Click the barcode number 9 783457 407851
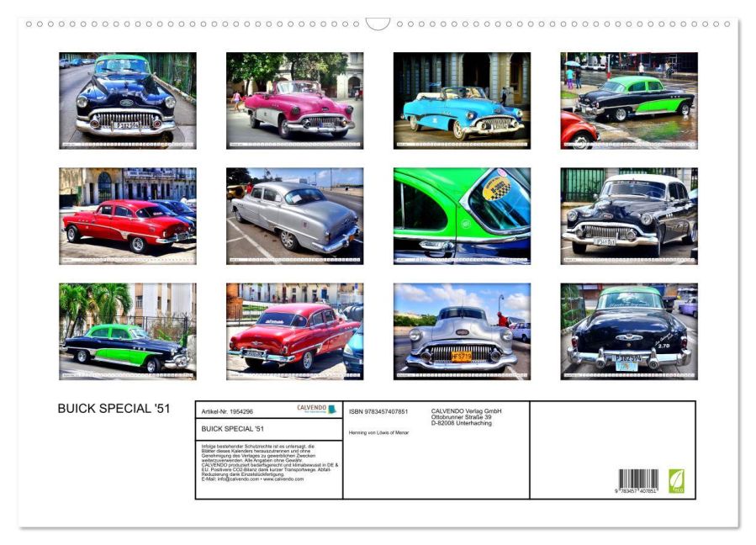The height and width of the screenshot is (545, 756). (x=636, y=490)
